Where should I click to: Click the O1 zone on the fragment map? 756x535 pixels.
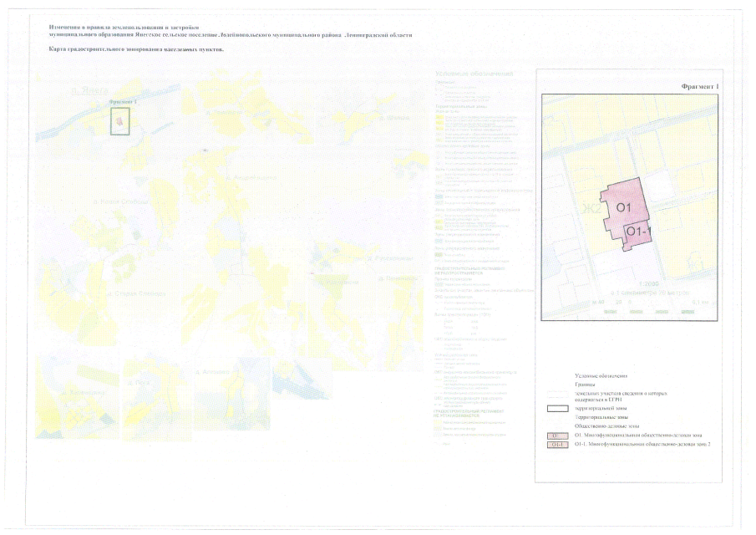point(622,206)
